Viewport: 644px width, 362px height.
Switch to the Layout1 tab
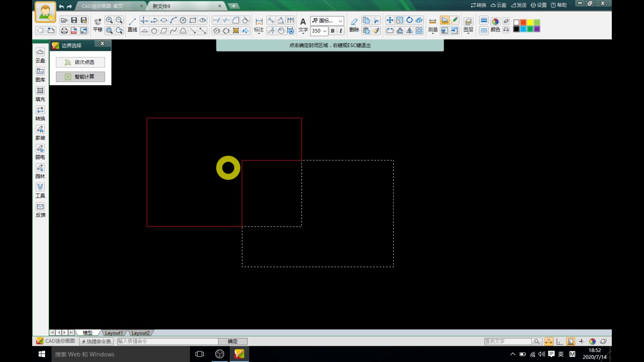pyautogui.click(x=113, y=333)
